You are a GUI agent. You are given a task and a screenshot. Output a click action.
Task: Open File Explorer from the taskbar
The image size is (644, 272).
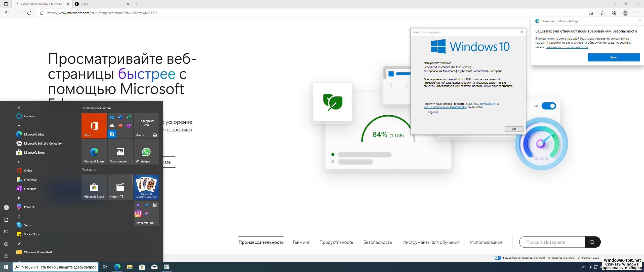pos(130,267)
